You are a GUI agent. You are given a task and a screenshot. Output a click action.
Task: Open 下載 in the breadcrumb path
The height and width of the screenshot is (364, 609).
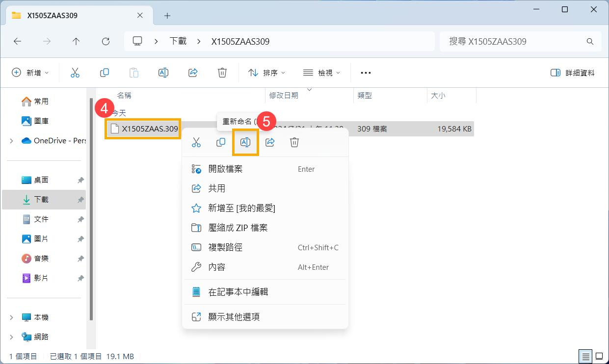point(178,42)
